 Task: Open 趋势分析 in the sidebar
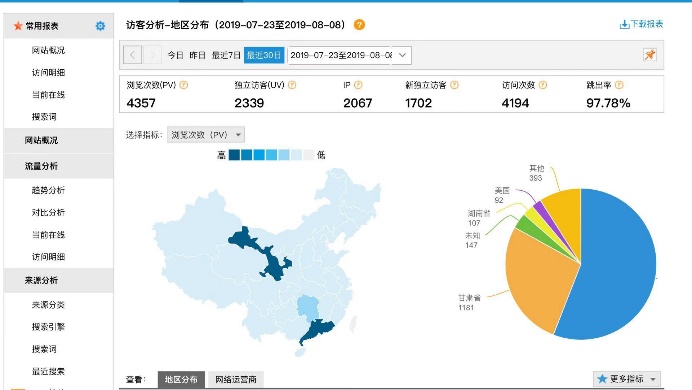click(x=48, y=190)
